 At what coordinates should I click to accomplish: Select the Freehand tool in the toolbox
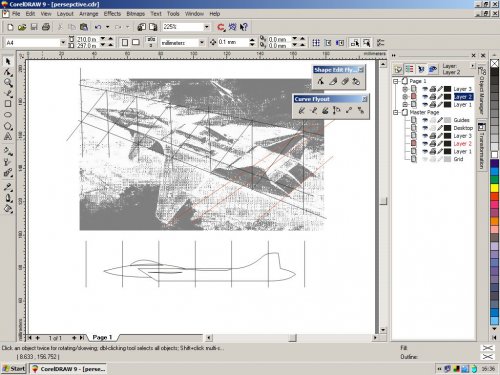[8, 93]
